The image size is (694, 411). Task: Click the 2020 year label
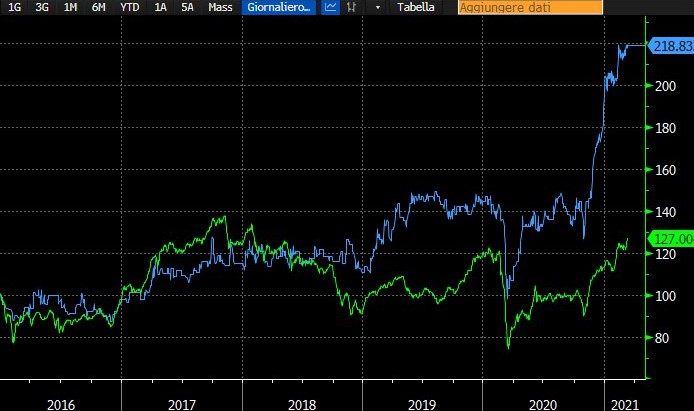pos(543,405)
